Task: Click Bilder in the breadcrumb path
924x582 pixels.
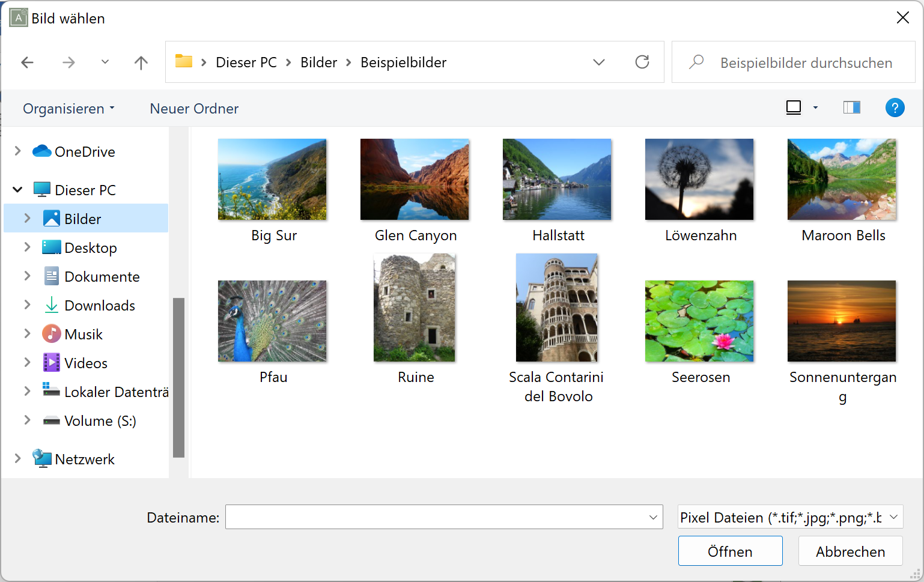Action: tap(318, 62)
